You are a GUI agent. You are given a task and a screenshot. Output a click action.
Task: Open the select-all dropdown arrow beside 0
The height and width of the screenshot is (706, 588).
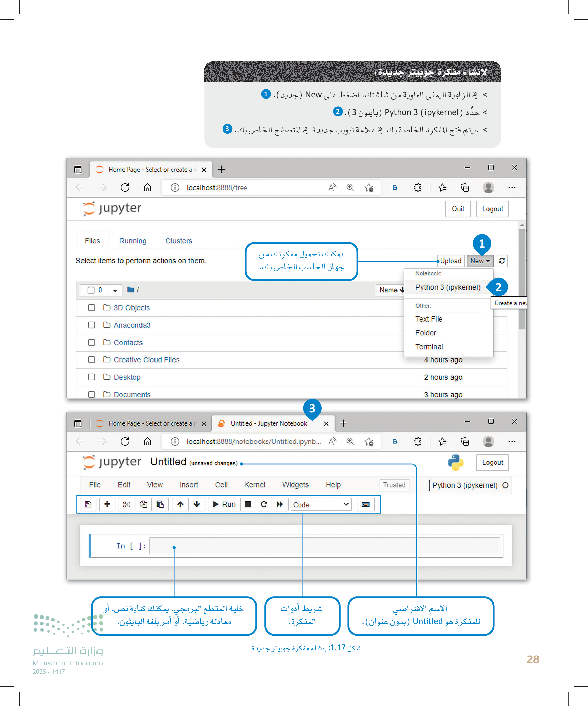tap(115, 290)
